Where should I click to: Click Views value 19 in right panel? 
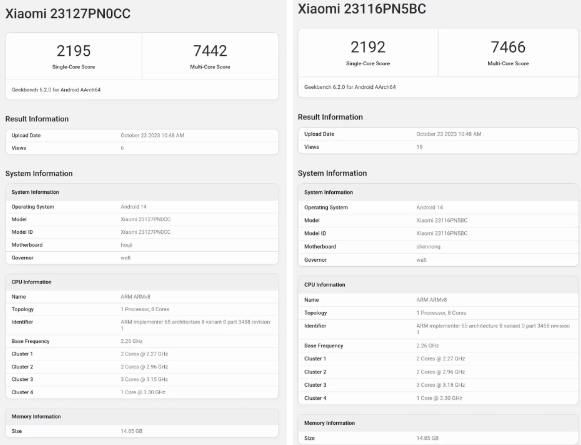pyautogui.click(x=419, y=147)
